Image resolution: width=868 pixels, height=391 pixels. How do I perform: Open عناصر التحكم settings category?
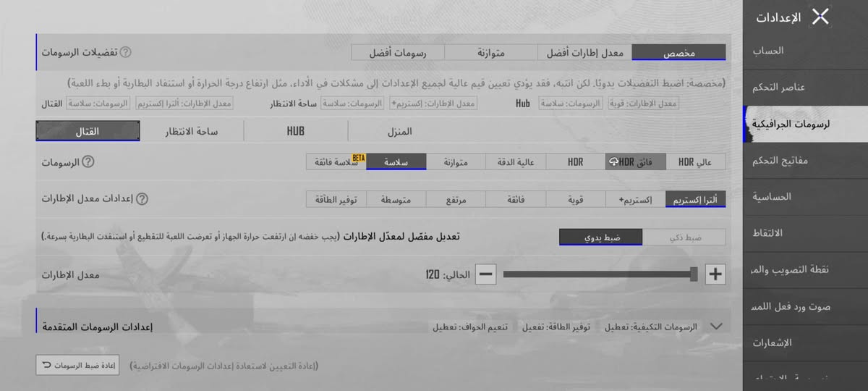pos(806,88)
